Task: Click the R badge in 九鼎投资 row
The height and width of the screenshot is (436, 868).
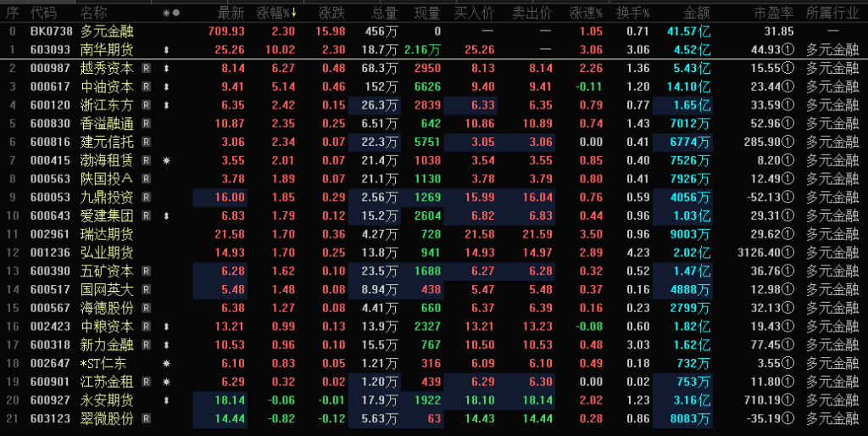Action: (146, 198)
